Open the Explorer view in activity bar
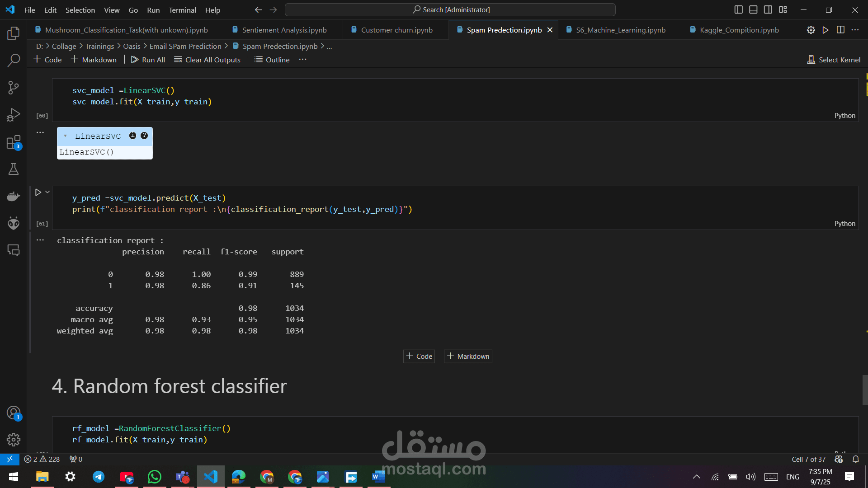The image size is (868, 488). (14, 33)
